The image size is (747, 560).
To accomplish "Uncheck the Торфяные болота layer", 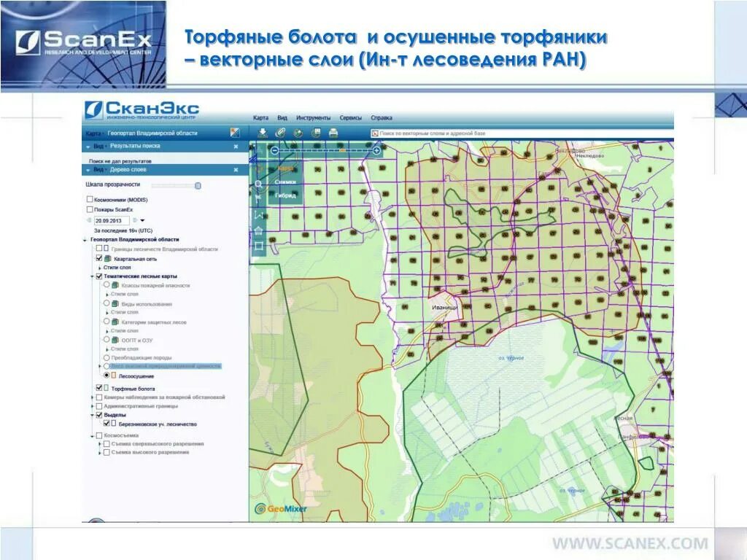I will [x=99, y=388].
